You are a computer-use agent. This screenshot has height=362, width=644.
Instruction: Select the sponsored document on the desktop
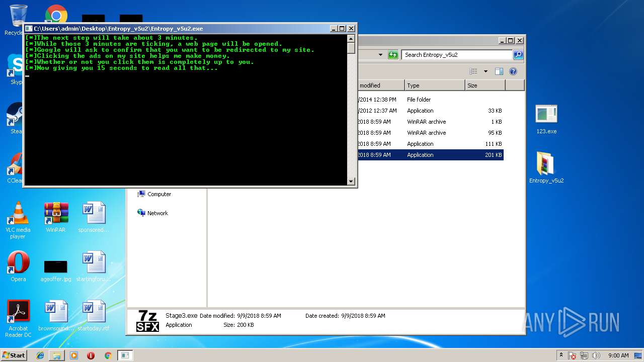[x=94, y=217]
